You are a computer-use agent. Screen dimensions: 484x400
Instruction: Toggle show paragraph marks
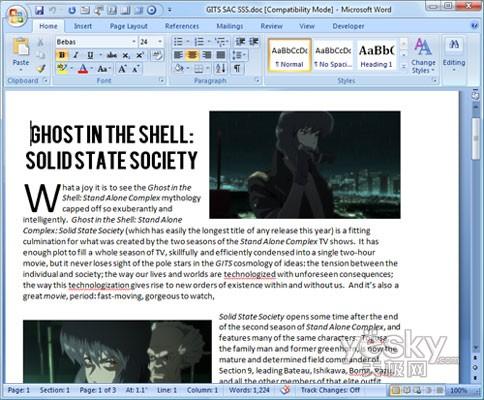(237, 69)
